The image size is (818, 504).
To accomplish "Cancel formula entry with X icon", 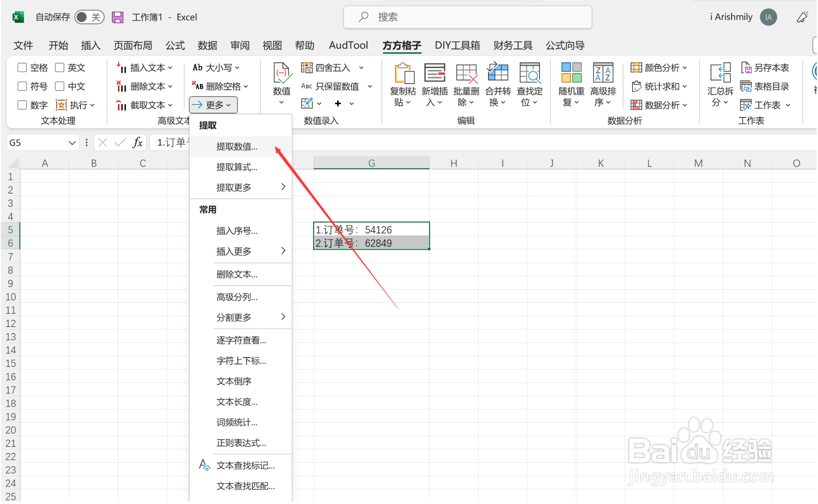I will coord(103,142).
